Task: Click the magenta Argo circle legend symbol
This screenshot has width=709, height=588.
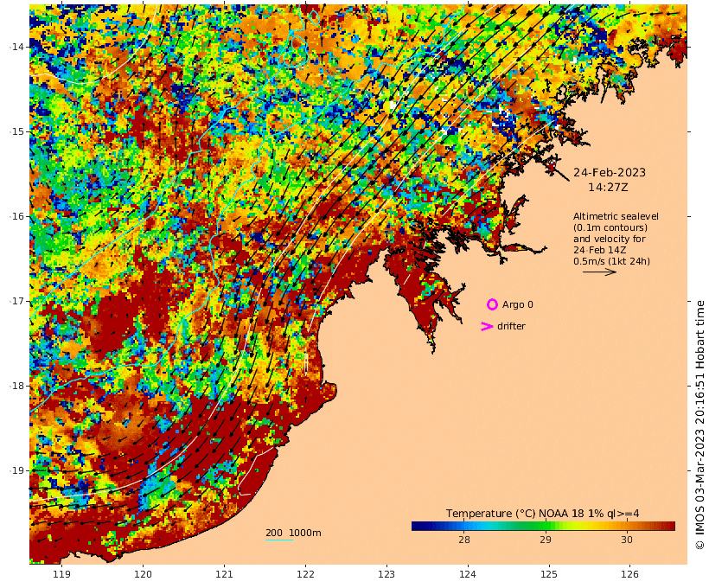Action: 492,304
